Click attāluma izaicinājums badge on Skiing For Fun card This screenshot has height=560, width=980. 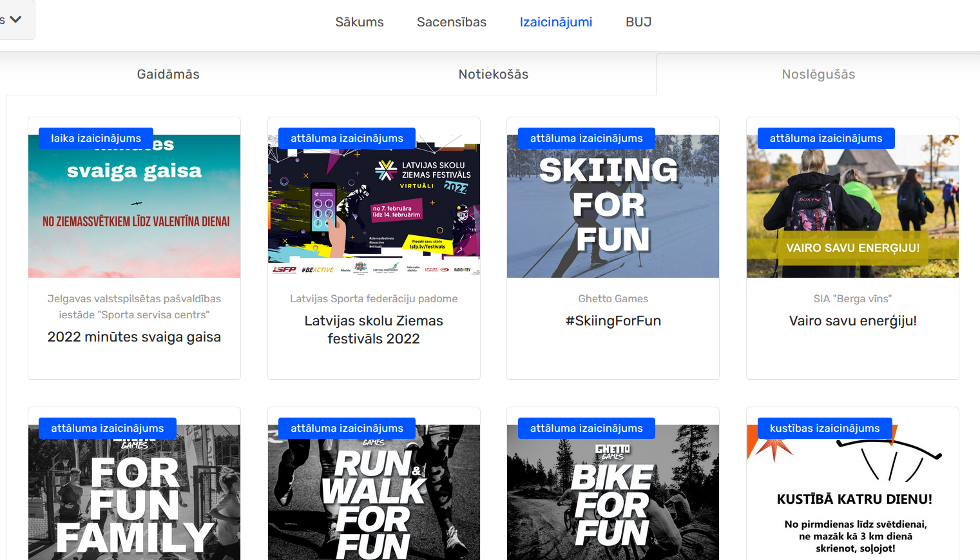(586, 138)
